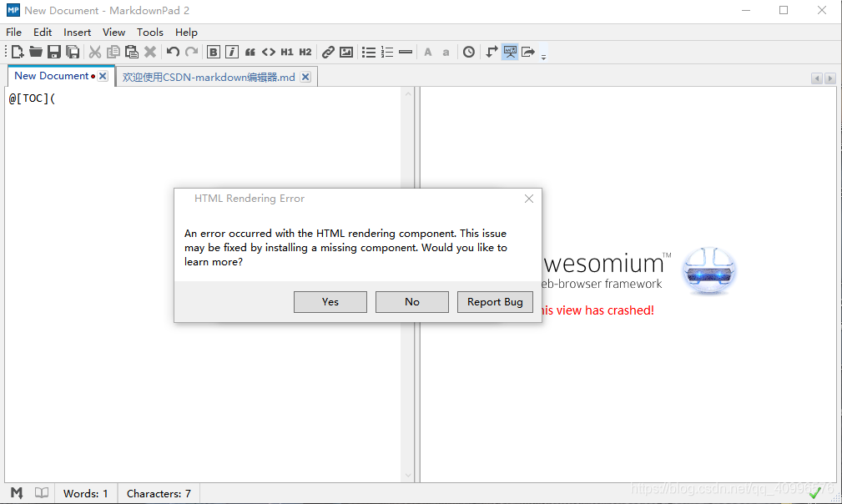Click the Characters: 7 status entry
This screenshot has height=504, width=842.
pyautogui.click(x=159, y=494)
